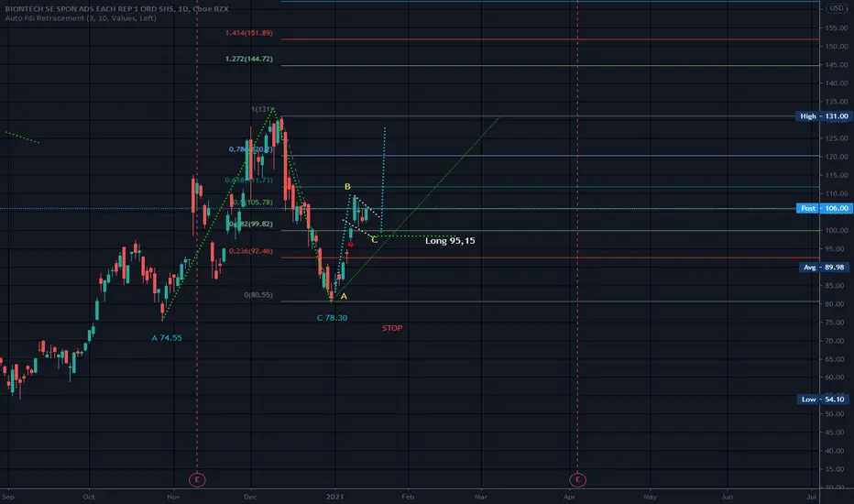Select the 0.382(99.82) fib level label
Image resolution: width=854 pixels, height=504 pixels.
tap(251, 224)
